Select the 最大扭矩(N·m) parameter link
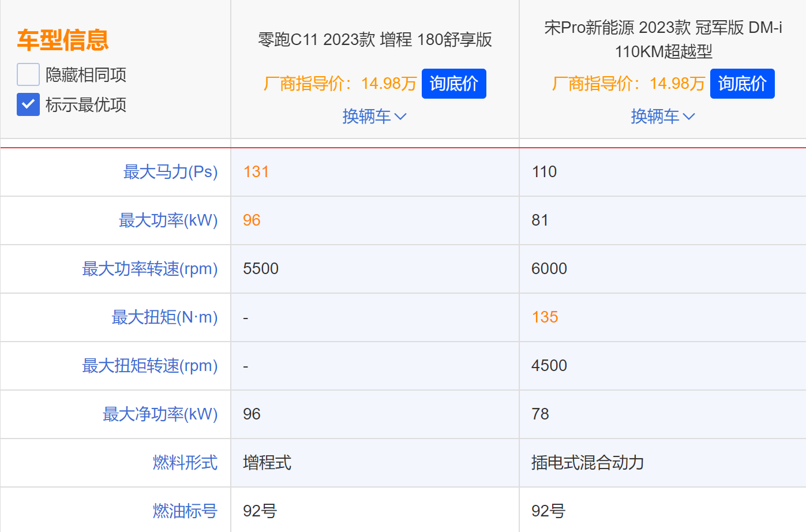Image resolution: width=806 pixels, height=532 pixels. pyautogui.click(x=164, y=317)
